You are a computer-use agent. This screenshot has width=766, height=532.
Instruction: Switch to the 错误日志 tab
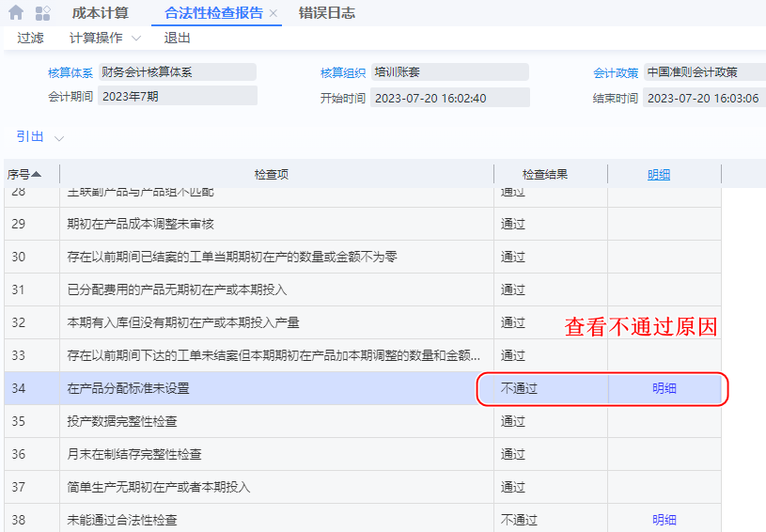coord(327,13)
